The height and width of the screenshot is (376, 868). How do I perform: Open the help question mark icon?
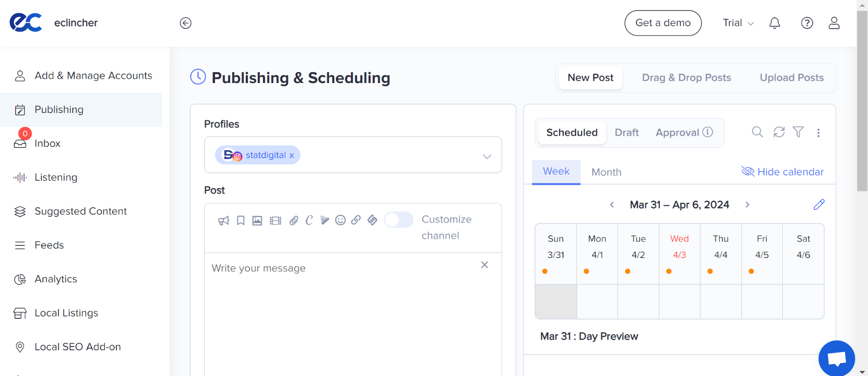tap(807, 23)
